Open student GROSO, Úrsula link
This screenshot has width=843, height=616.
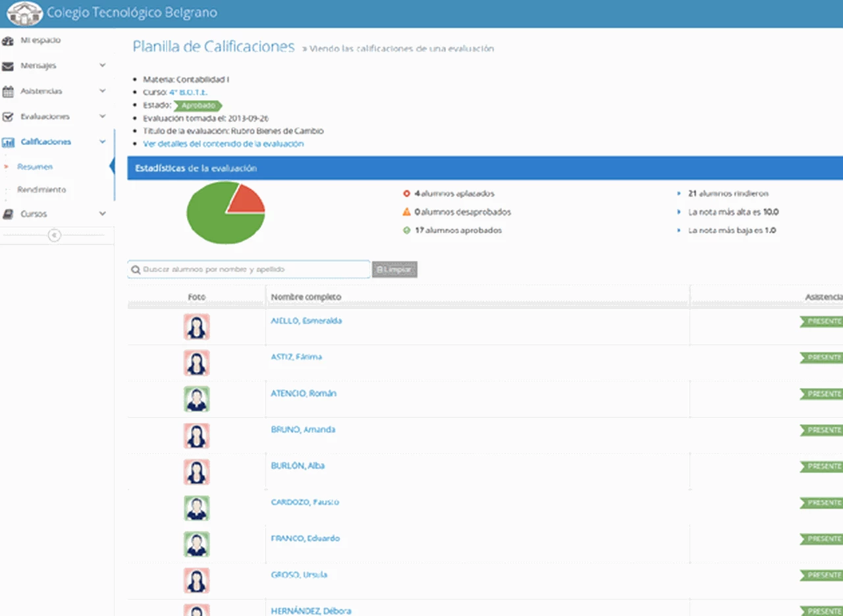point(299,574)
